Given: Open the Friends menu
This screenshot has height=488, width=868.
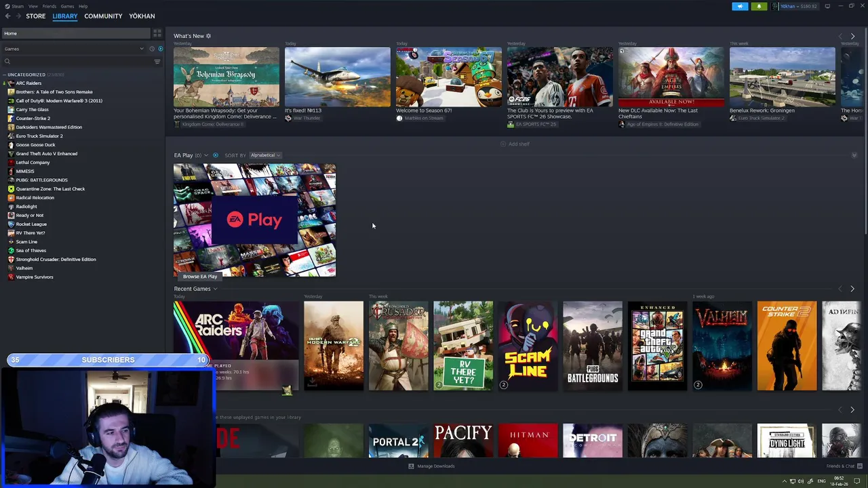Looking at the screenshot, I should coord(50,6).
